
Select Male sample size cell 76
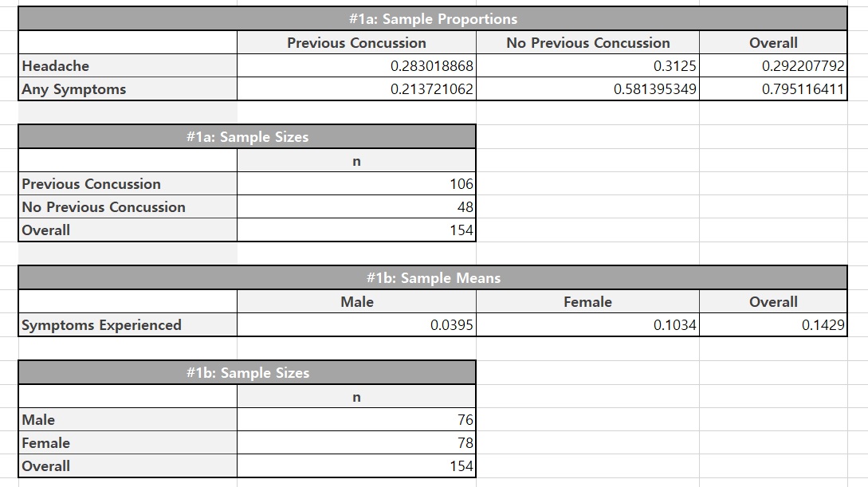[356, 419]
